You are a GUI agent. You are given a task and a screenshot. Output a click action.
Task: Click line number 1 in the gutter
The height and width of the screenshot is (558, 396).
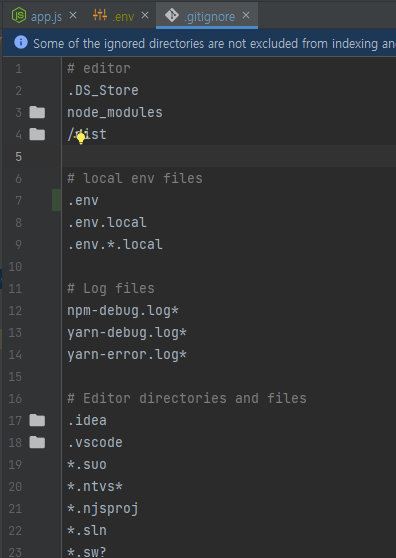pos(19,68)
